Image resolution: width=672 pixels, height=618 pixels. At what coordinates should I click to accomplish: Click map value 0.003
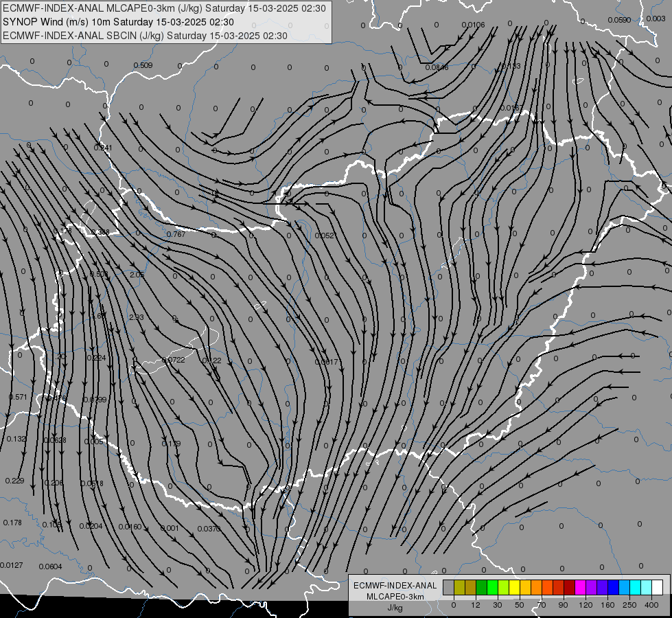pos(656,19)
